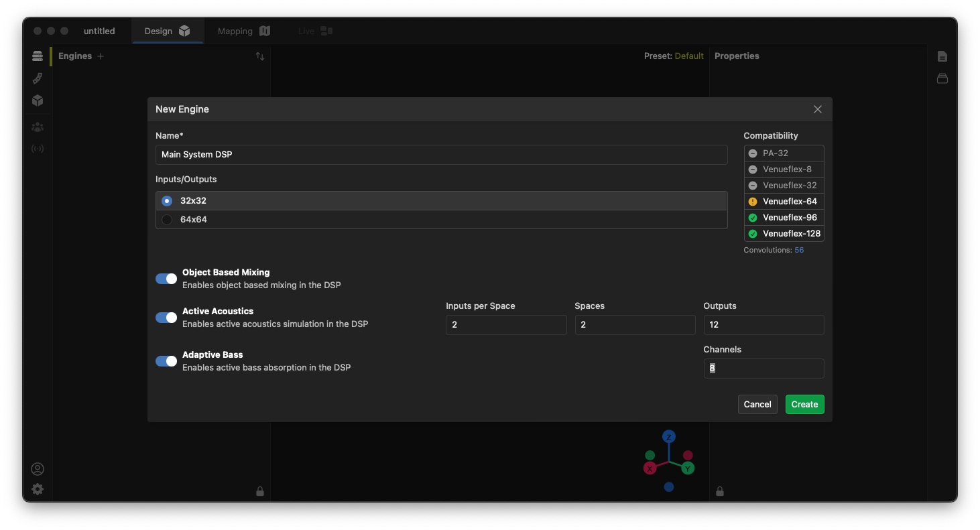Click the PA-32 compatibility label
This screenshot has height=530, width=980.
(776, 153)
